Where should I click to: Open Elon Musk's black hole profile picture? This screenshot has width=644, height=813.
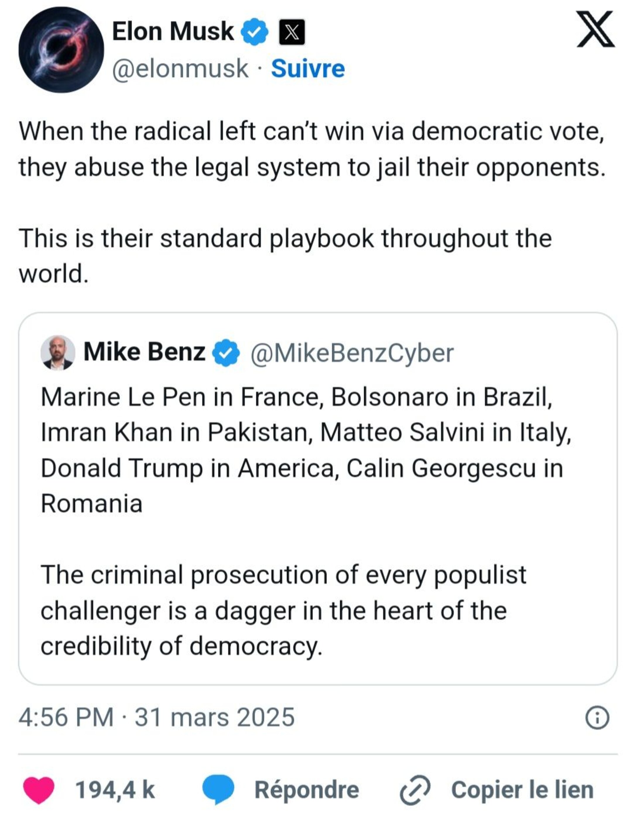61,50
